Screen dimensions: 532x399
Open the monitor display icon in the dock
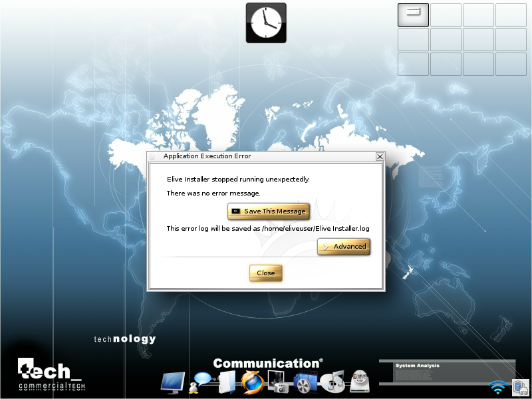click(x=173, y=382)
